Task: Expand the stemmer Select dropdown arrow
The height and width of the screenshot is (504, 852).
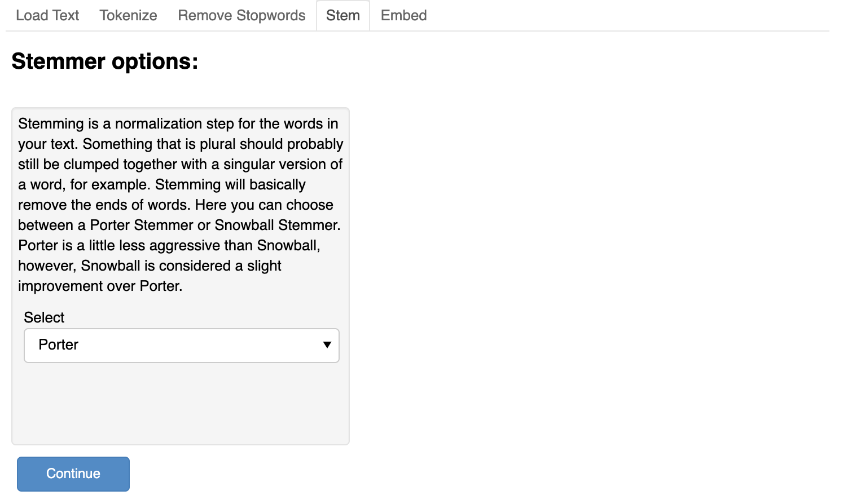Action: pyautogui.click(x=327, y=345)
